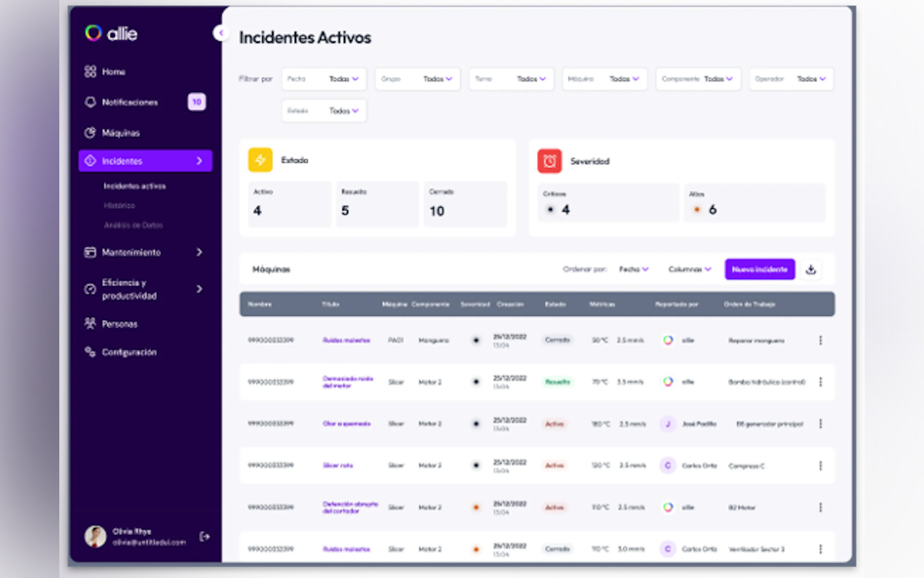Go to Máquinas in sidebar
Screen dimensions: 924x578
point(121,133)
